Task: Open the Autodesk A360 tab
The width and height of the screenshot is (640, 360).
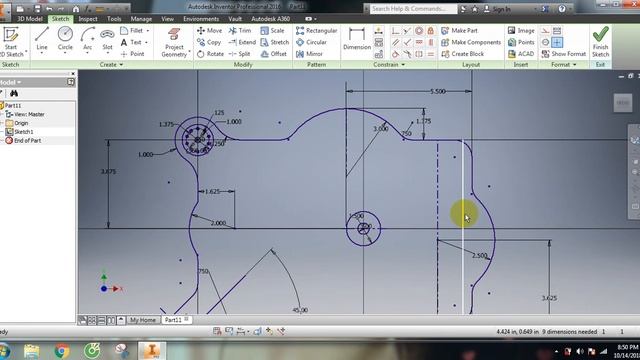Action: click(271, 19)
